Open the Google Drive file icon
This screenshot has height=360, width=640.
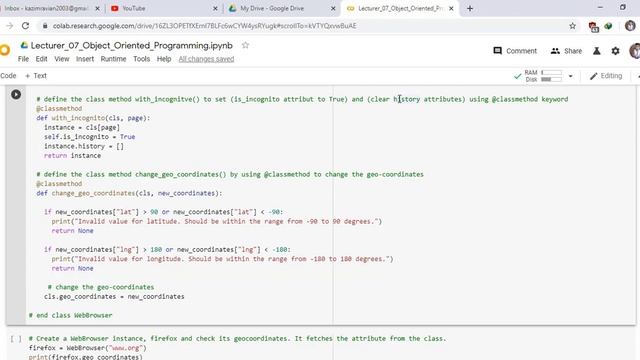coord(24,45)
